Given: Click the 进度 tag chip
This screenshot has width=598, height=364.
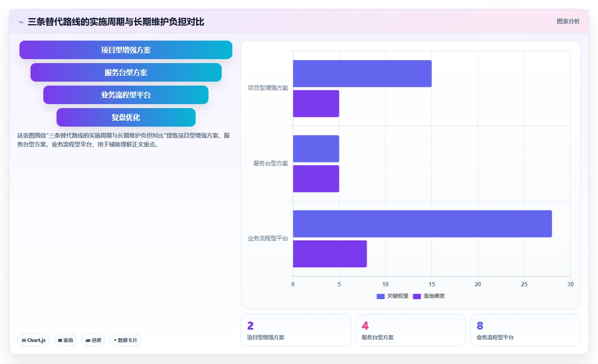Looking at the screenshot, I should [x=93, y=340].
